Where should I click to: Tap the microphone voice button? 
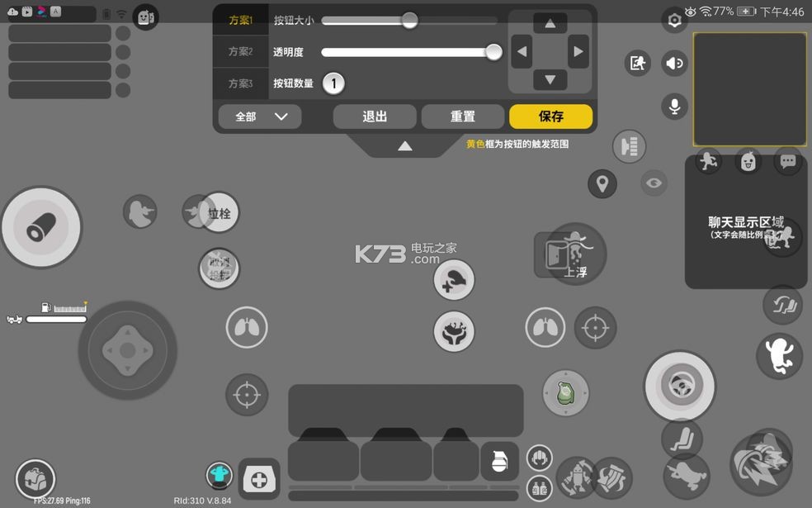click(x=674, y=106)
